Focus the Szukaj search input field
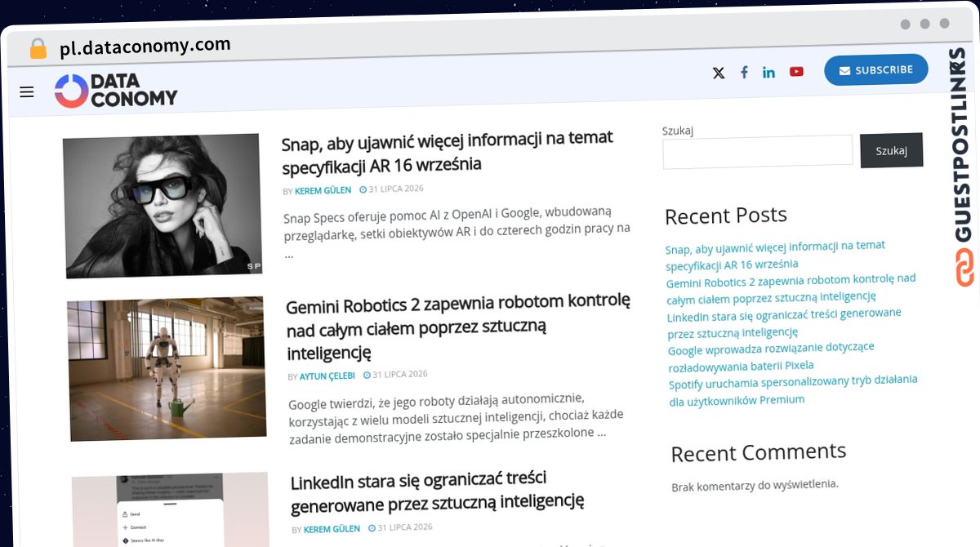Screen dimensions: 980x547 pos(758,153)
